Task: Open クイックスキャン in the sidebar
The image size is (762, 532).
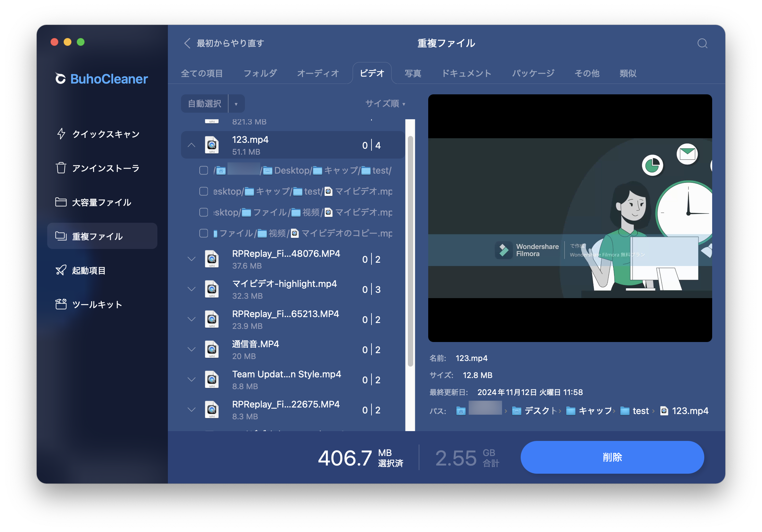Action: (102, 134)
